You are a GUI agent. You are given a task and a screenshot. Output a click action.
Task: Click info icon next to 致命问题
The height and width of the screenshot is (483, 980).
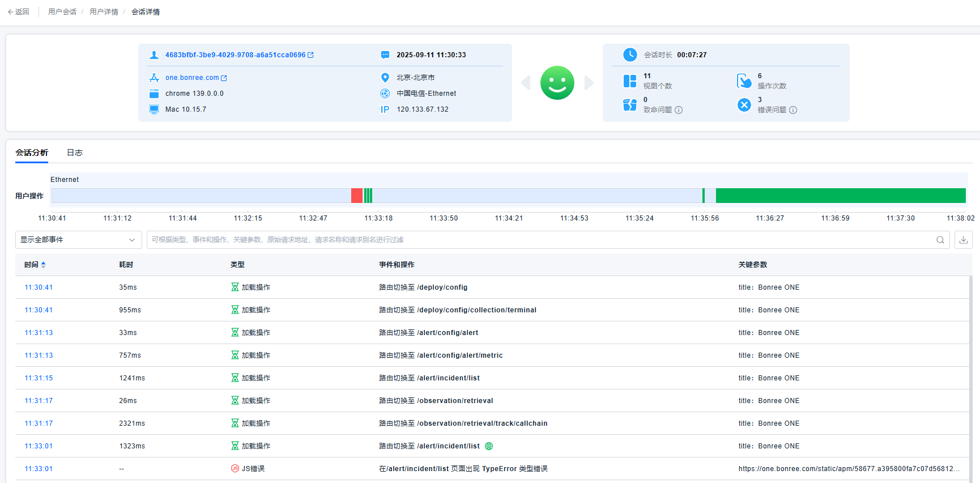coord(679,110)
